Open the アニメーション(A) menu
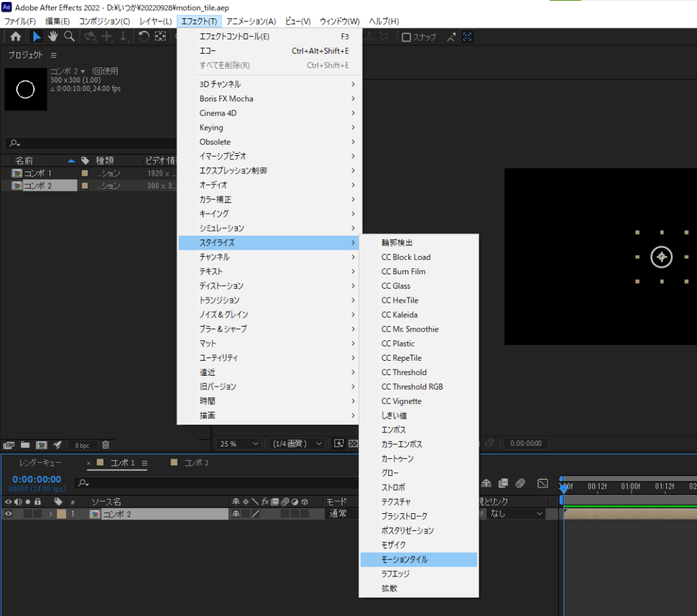Viewport: 697px width, 616px height. 250,21
